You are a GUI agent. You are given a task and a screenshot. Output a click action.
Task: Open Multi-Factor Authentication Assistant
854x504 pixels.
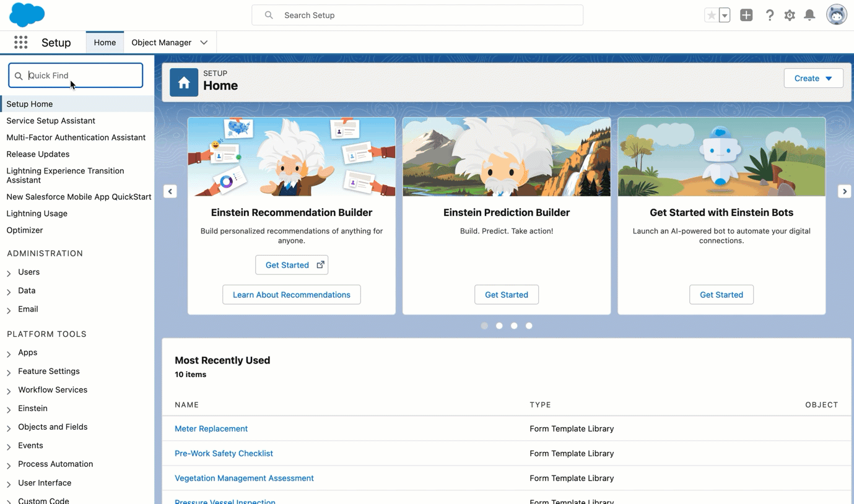(76, 137)
